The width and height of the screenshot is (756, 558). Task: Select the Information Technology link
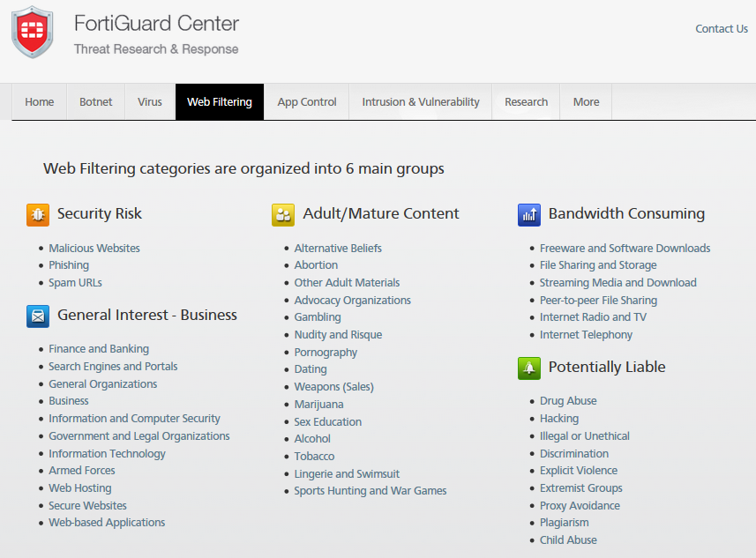tap(107, 454)
